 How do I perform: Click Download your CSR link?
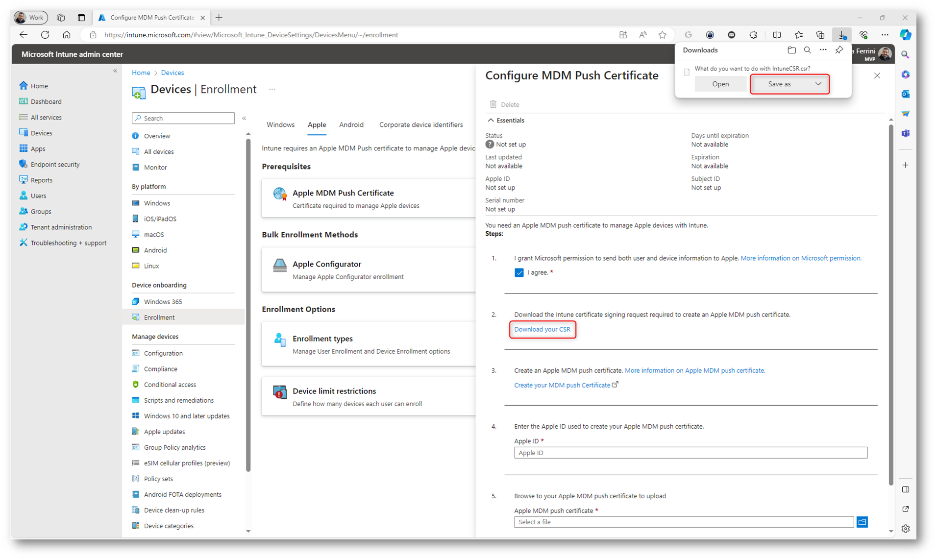[x=542, y=329]
